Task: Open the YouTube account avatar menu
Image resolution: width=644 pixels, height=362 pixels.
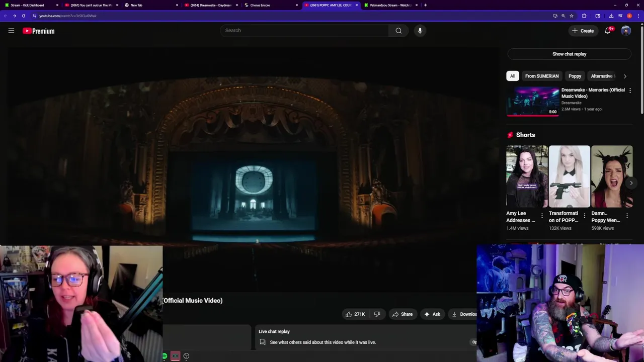Action: 626,31
